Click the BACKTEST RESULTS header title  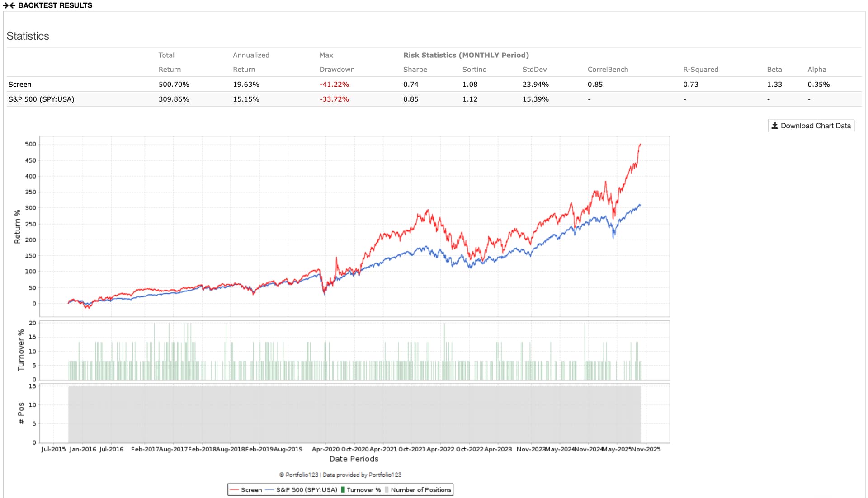[x=55, y=5]
